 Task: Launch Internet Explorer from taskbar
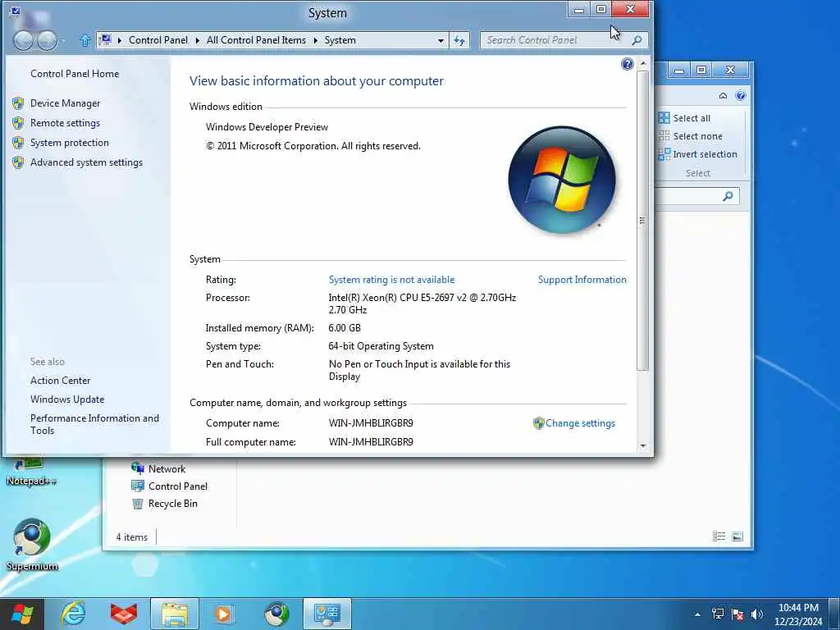coord(73,614)
